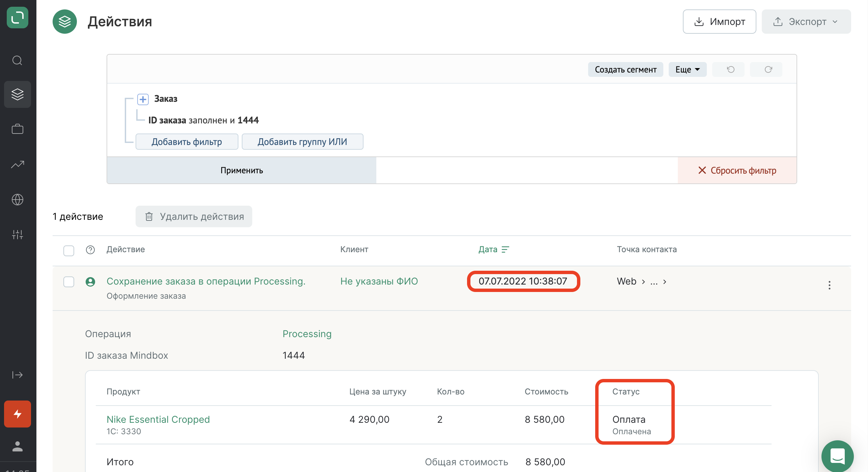Image resolution: width=868 pixels, height=472 pixels.
Task: Click the Импорт button
Action: [720, 22]
